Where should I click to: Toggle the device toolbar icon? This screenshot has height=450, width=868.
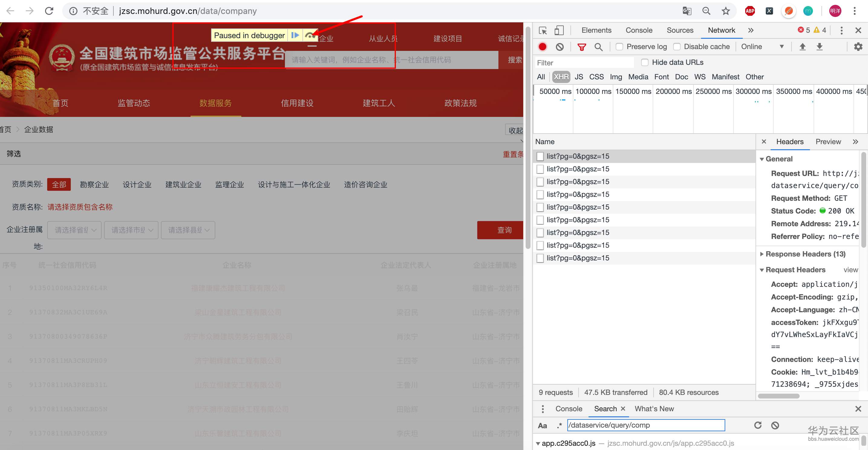(559, 30)
